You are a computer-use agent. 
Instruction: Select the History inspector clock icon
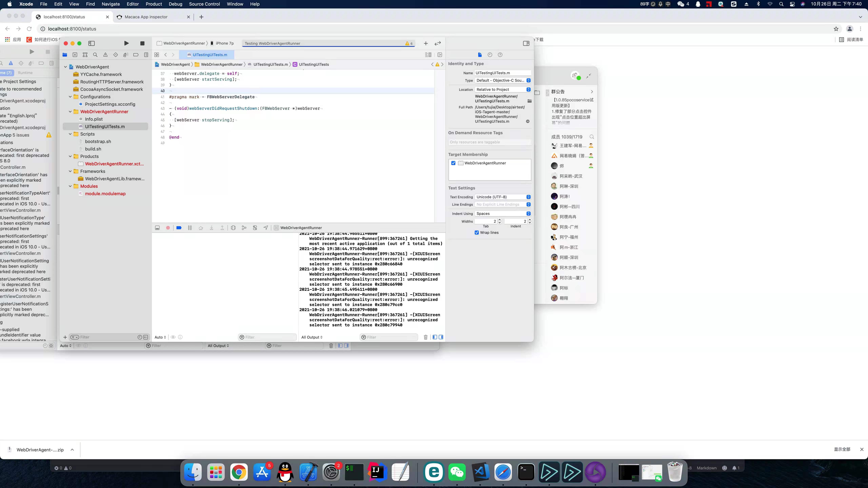[x=490, y=55]
